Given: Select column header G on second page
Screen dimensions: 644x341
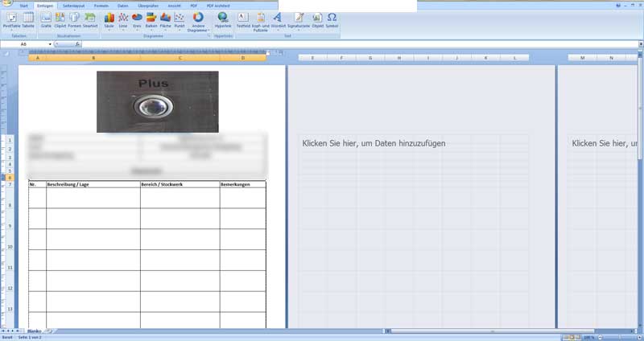Looking at the screenshot, I should pos(370,58).
